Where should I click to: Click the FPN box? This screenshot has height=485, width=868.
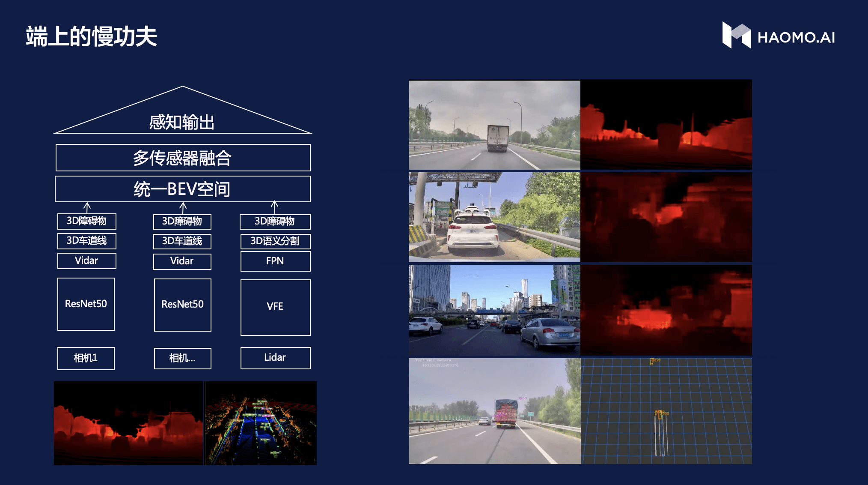point(275,261)
